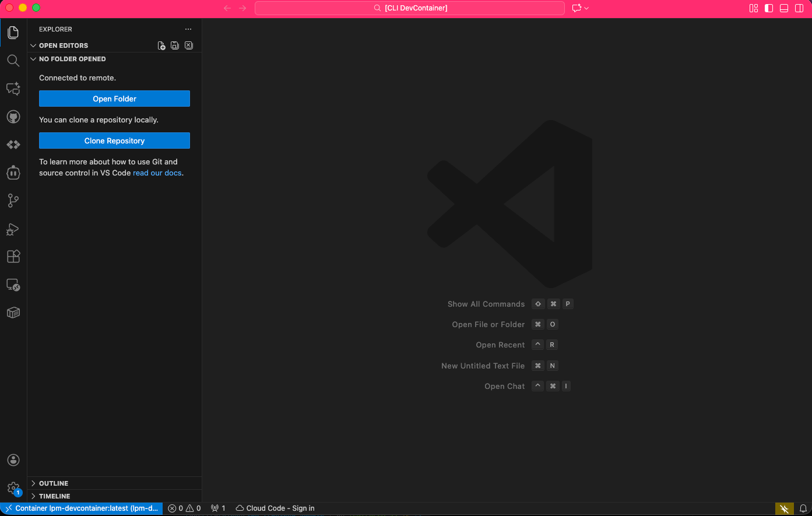The width and height of the screenshot is (812, 516).
Task: Toggle the bottom Panel visibility
Action: (784, 8)
